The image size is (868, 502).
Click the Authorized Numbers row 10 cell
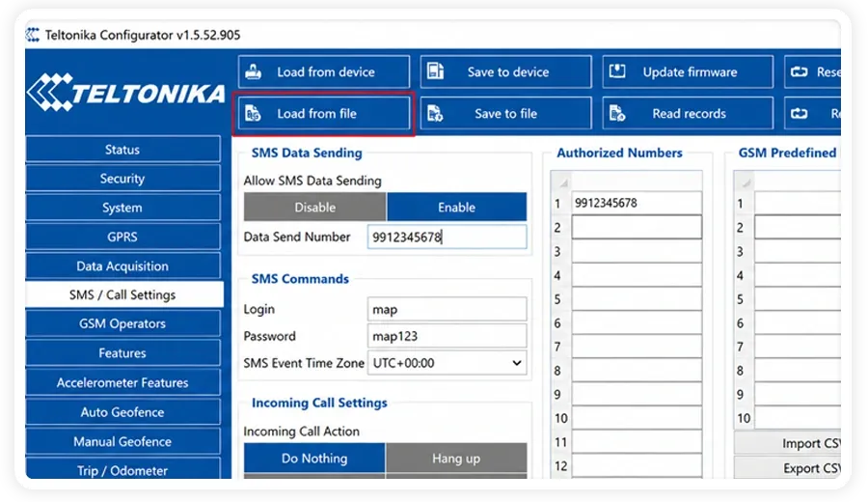637,418
